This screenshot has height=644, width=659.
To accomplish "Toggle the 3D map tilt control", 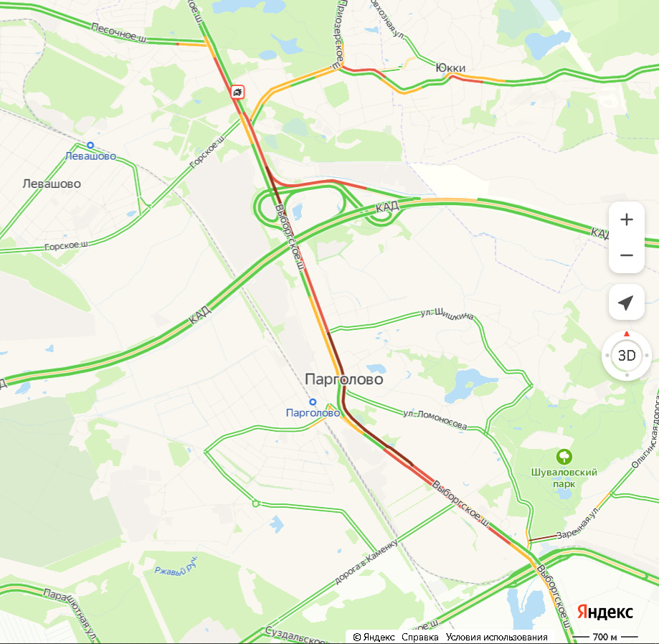I will pos(626,356).
